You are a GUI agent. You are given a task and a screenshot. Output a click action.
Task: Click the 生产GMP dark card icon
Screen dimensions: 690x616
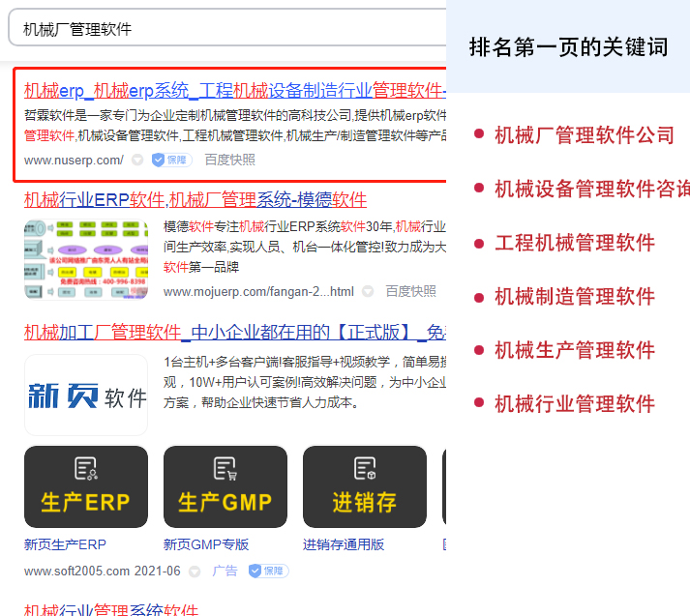coord(225,486)
